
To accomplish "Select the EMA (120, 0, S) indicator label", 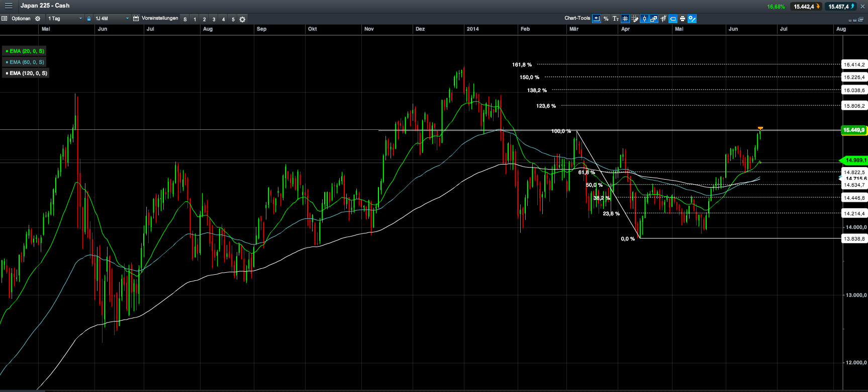I will click(26, 73).
